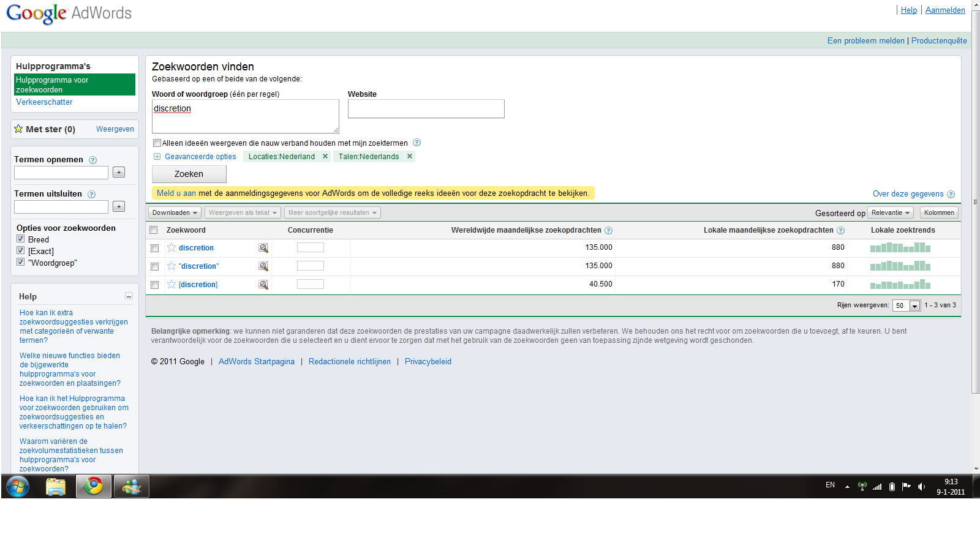The image size is (980, 551).
Task: Click the Kolommen button
Action: point(939,212)
